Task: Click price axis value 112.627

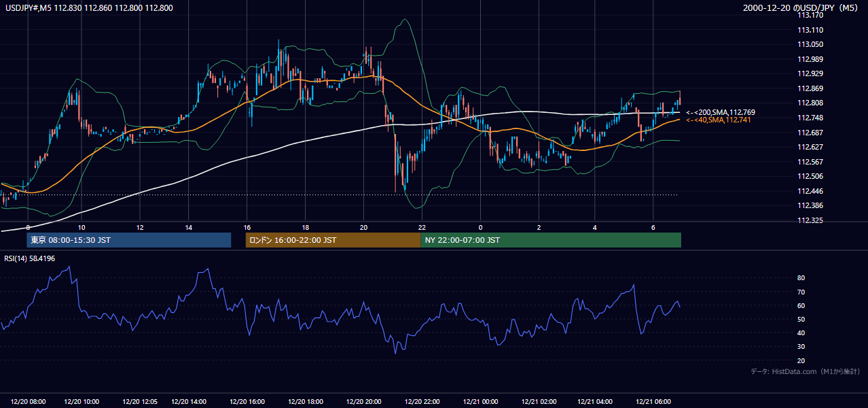Action: 810,147
